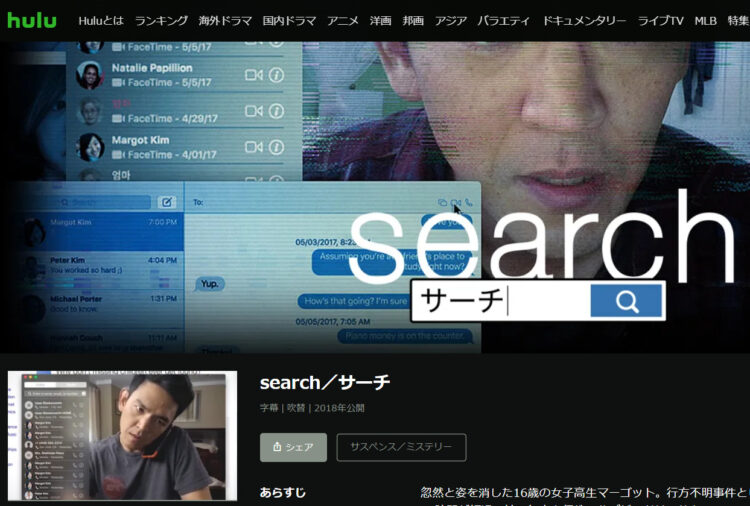Screen dimensions: 750x506
Task: Click the info icon next to Natalie Papillion
Action: click(x=276, y=75)
